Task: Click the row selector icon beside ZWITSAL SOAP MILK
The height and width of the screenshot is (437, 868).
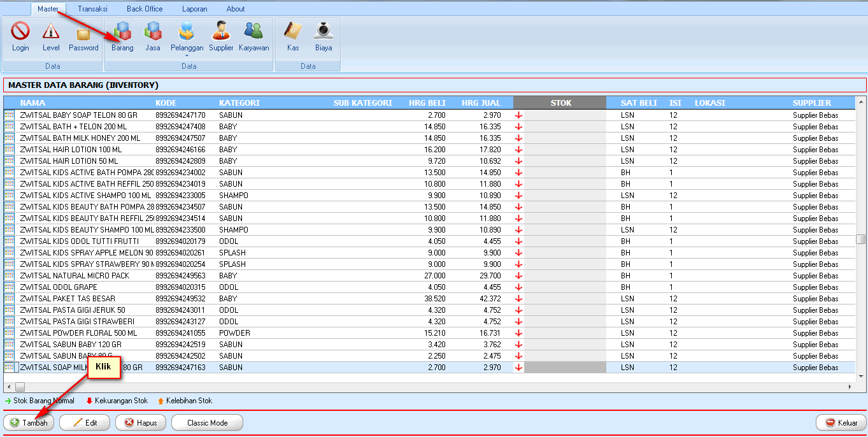Action: point(9,367)
